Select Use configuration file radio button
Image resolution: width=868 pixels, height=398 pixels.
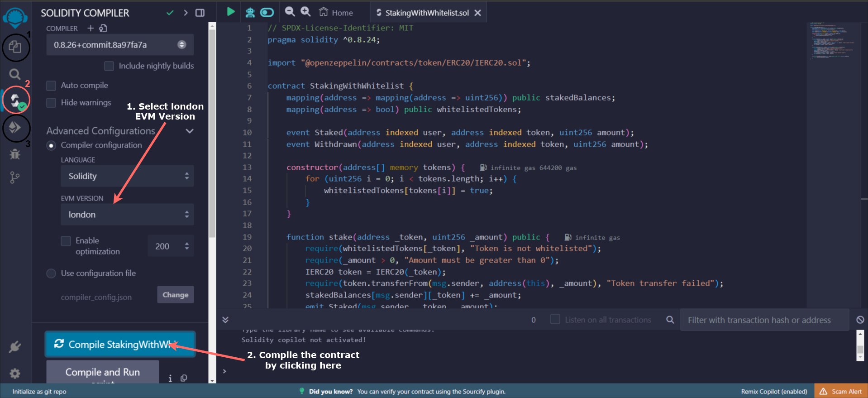[52, 273]
